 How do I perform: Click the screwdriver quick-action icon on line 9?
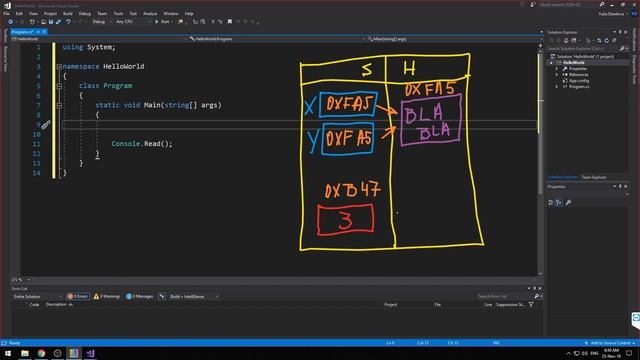pyautogui.click(x=45, y=124)
